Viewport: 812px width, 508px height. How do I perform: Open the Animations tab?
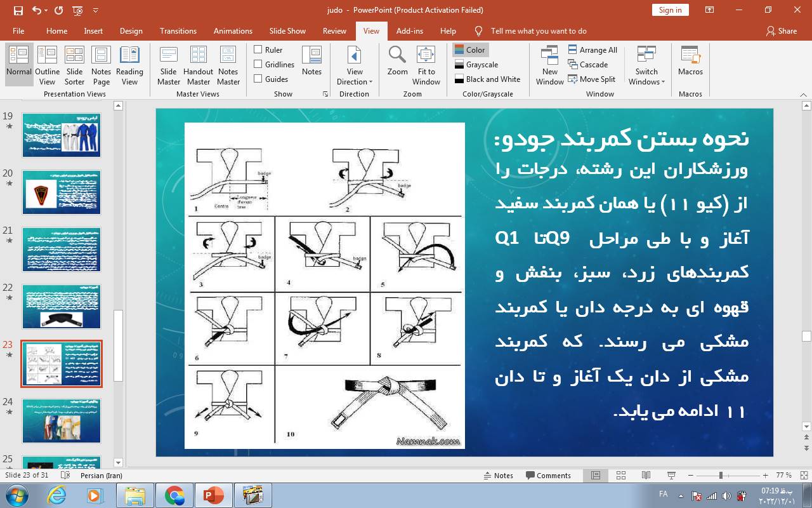click(x=233, y=30)
